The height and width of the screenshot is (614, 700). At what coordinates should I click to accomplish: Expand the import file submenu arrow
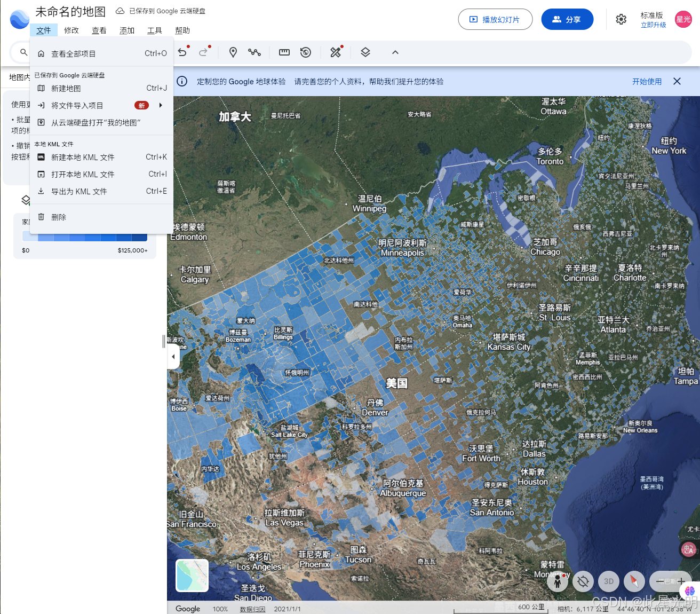click(x=161, y=105)
